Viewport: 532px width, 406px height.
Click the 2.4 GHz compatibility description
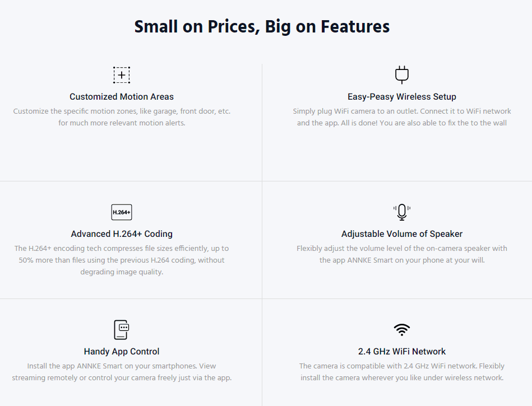click(402, 372)
